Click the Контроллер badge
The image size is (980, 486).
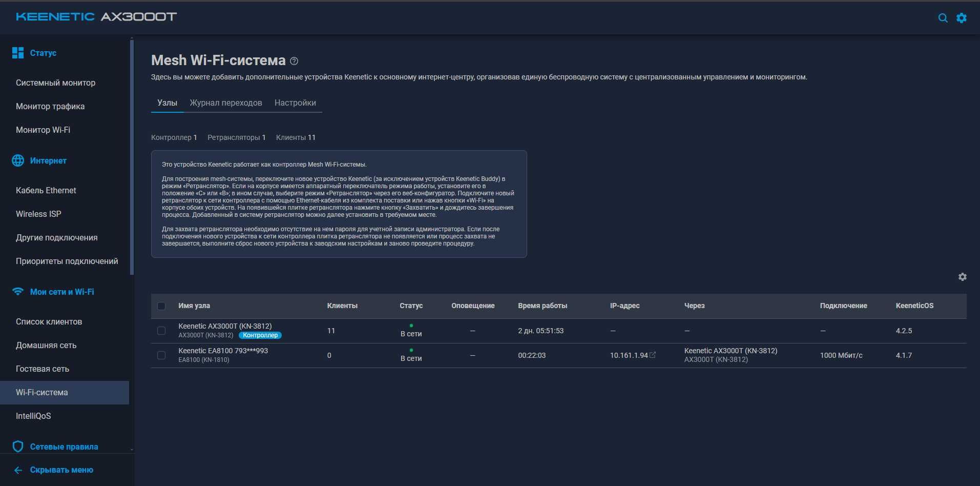click(x=260, y=335)
